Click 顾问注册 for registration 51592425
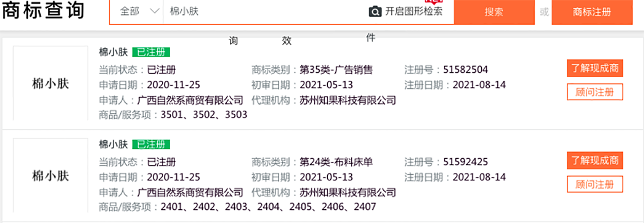 [x=595, y=184]
